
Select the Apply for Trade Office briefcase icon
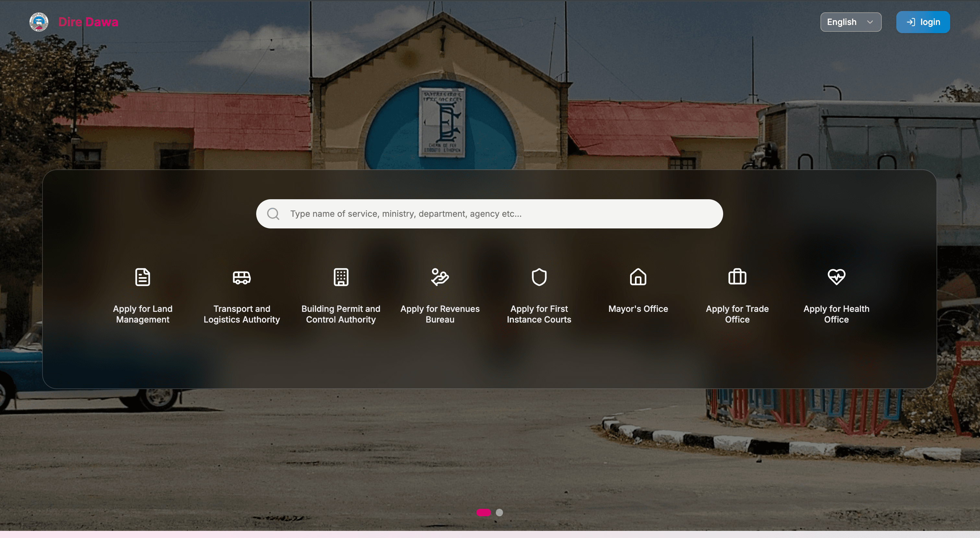[737, 277]
